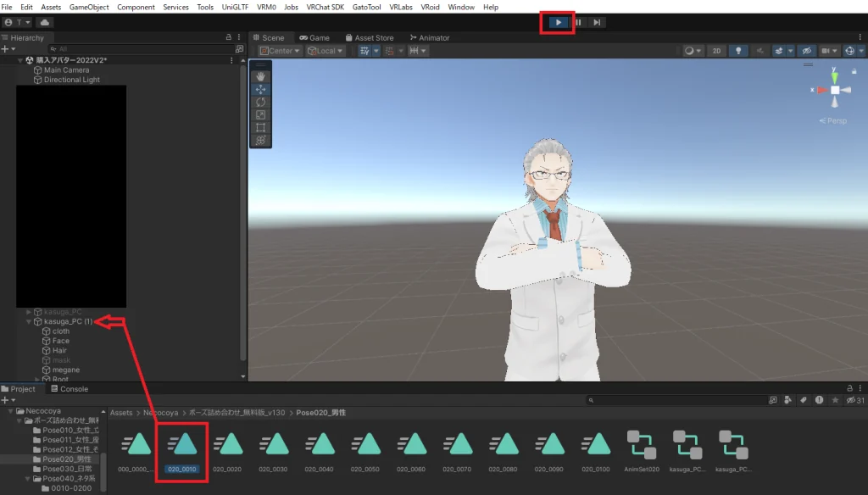This screenshot has width=868, height=495.
Task: Switch to the Game tab
Action: coord(314,37)
